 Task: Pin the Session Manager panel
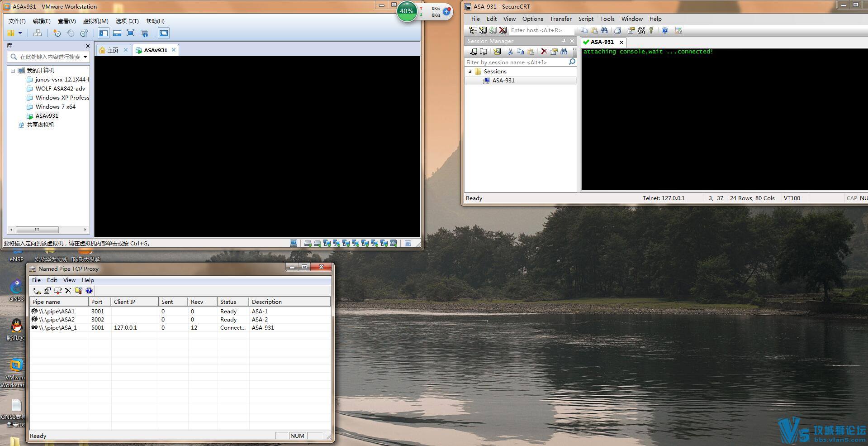(x=564, y=41)
